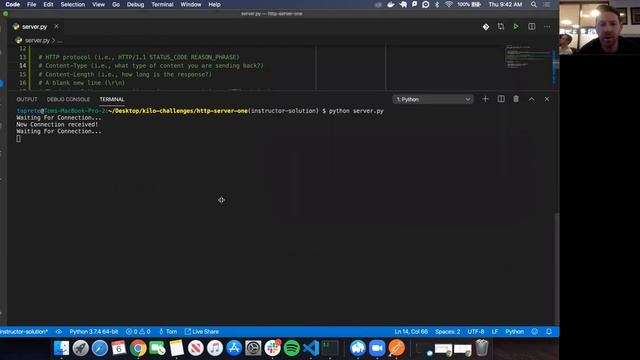Screen dimensions: 640x360
Task: Run the Python file with the play icon
Action: (516, 27)
